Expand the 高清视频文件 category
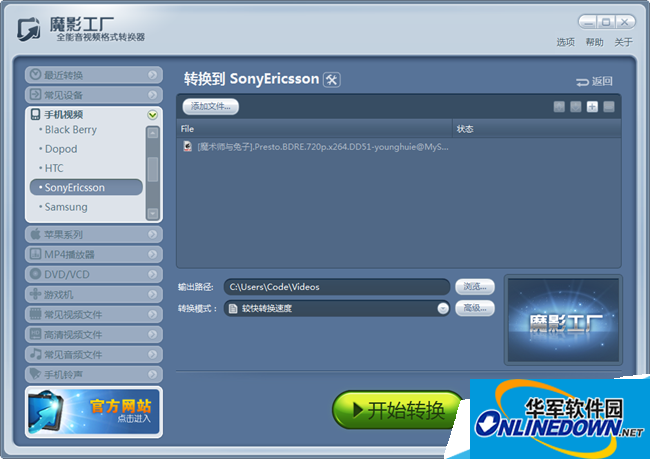The height and width of the screenshot is (459, 650). click(94, 334)
